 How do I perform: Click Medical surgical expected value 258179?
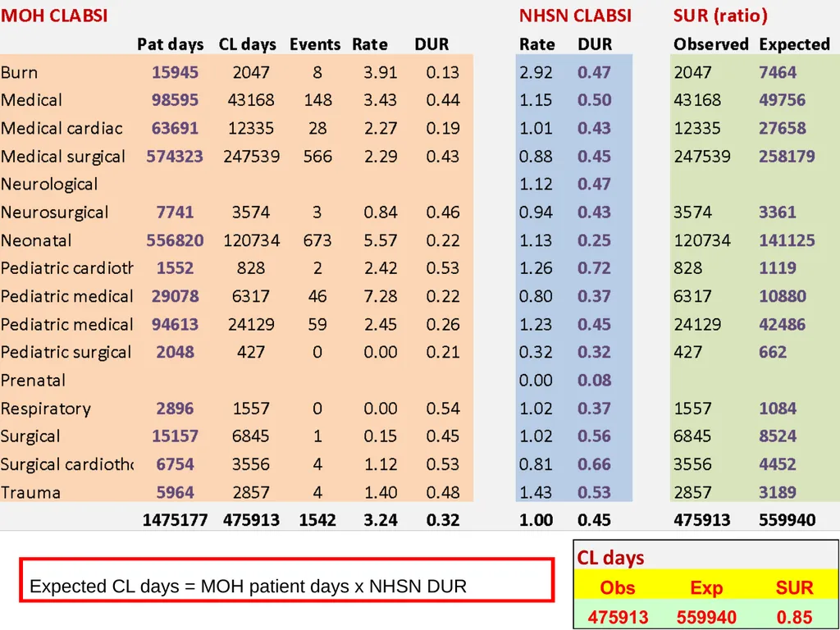(x=787, y=157)
